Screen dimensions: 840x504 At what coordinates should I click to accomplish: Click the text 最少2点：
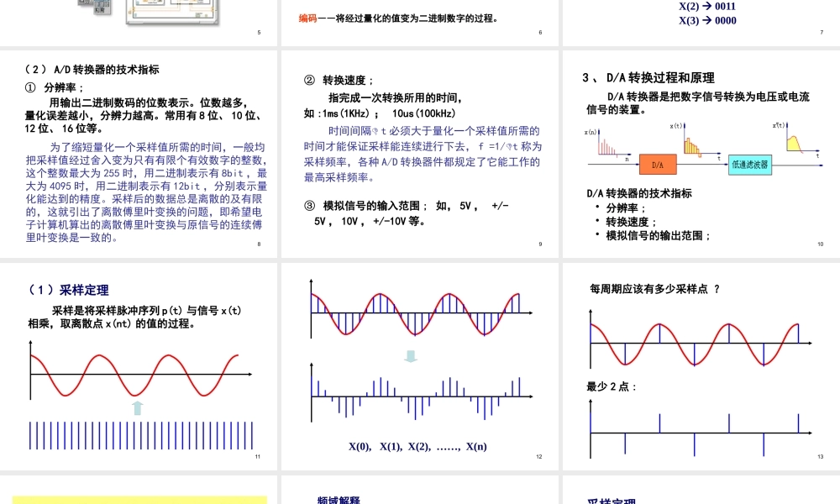[612, 386]
